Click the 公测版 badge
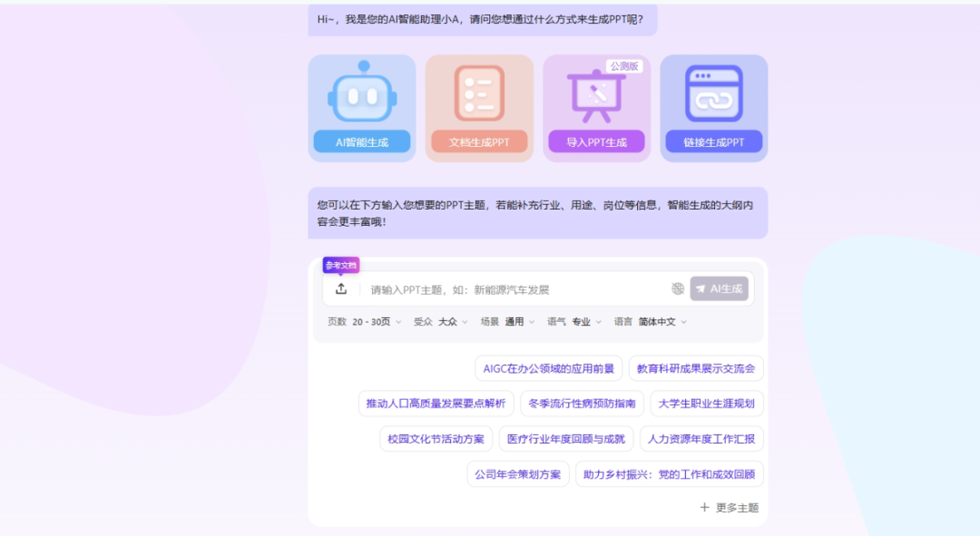The height and width of the screenshot is (536, 980). [x=623, y=65]
